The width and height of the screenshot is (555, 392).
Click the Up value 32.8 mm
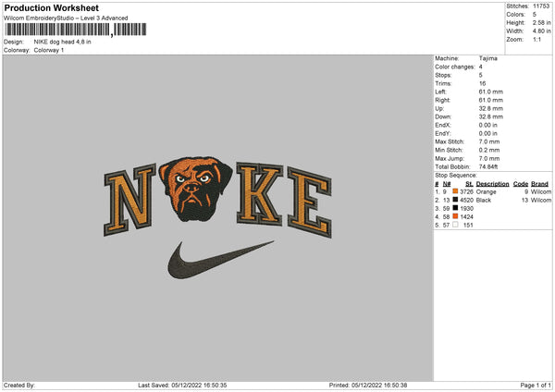click(x=490, y=108)
